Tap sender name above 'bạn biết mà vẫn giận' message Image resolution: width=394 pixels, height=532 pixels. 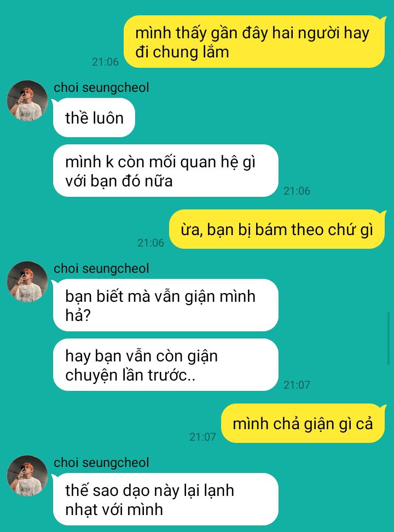click(x=101, y=268)
